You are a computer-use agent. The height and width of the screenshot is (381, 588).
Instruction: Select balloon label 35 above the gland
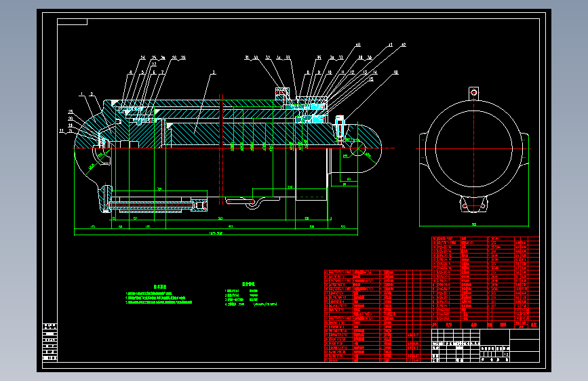(319, 58)
